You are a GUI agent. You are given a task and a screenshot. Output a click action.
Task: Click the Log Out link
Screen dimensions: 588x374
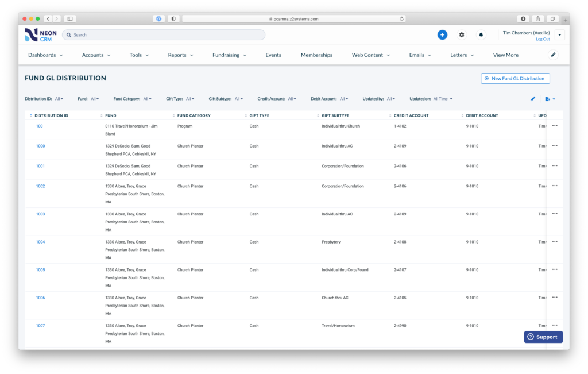543,38
